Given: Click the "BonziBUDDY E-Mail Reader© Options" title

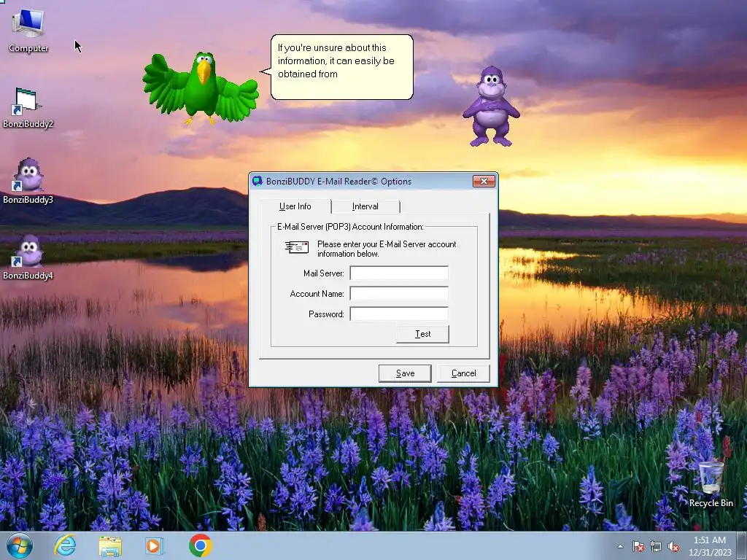Looking at the screenshot, I should point(338,182).
